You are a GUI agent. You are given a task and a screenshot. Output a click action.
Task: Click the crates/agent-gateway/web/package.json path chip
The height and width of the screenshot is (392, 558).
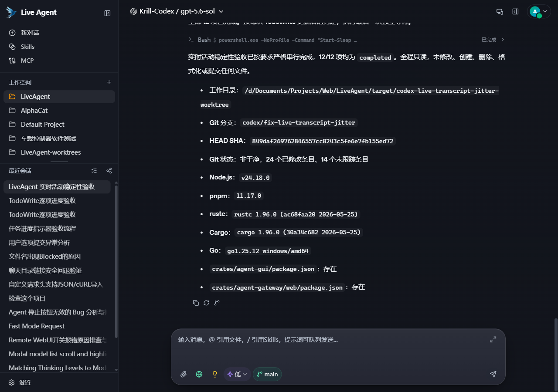pyautogui.click(x=277, y=287)
